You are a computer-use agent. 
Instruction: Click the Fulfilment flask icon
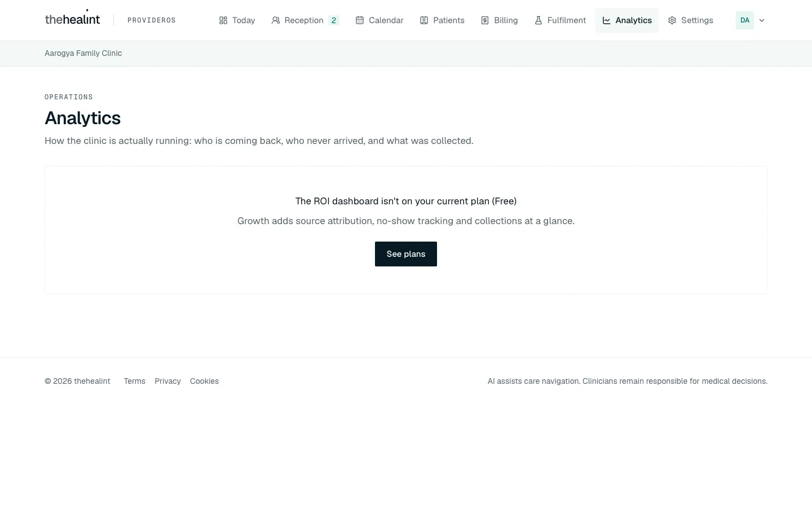pos(539,20)
